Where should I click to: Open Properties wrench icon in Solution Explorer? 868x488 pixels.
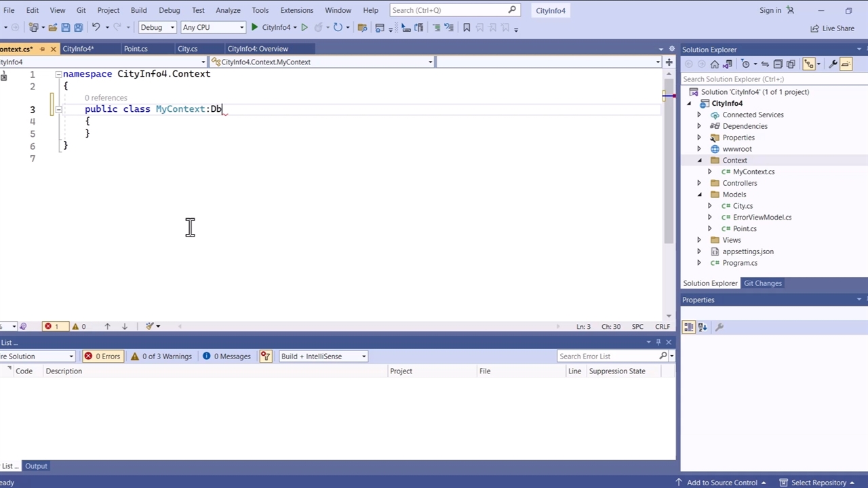[833, 64]
